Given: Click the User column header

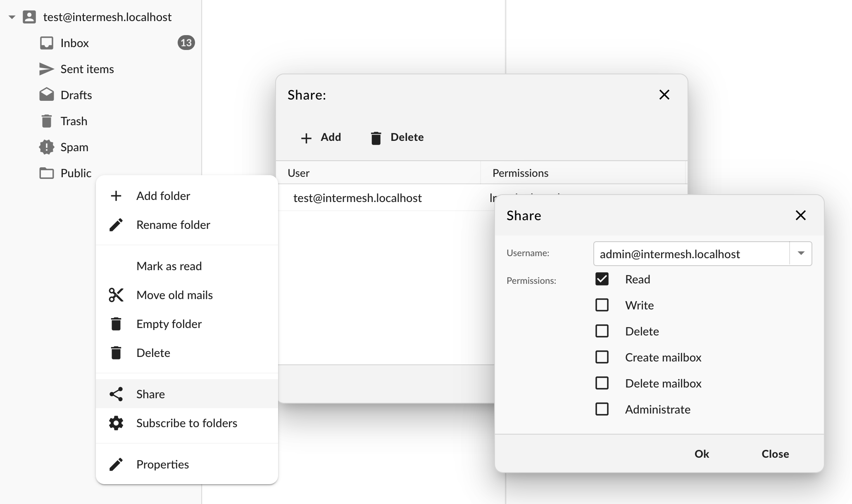Looking at the screenshot, I should point(378,173).
